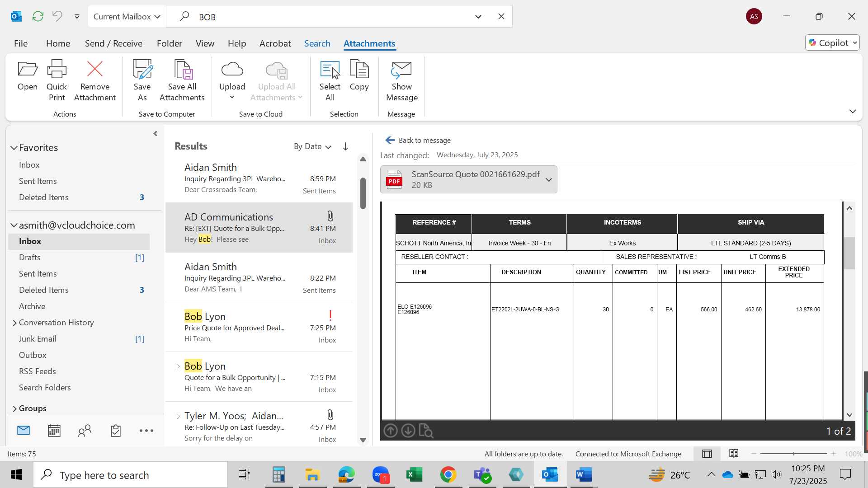
Task: Open the File menu
Action: (21, 43)
